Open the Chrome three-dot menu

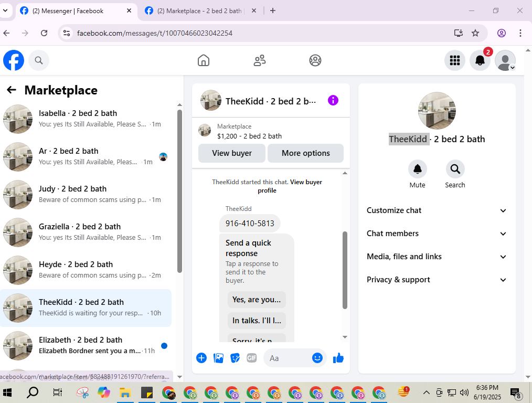click(520, 33)
